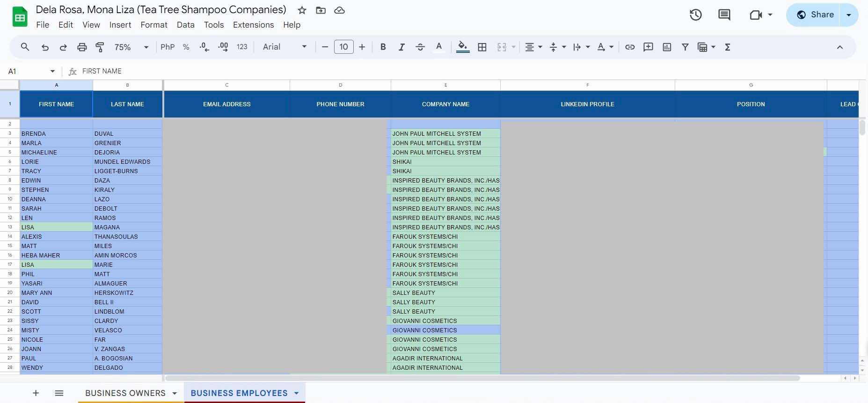Viewport: 868px width, 403px height.
Task: Click the LINKEDIN PROFILE header cell
Action: tap(588, 104)
